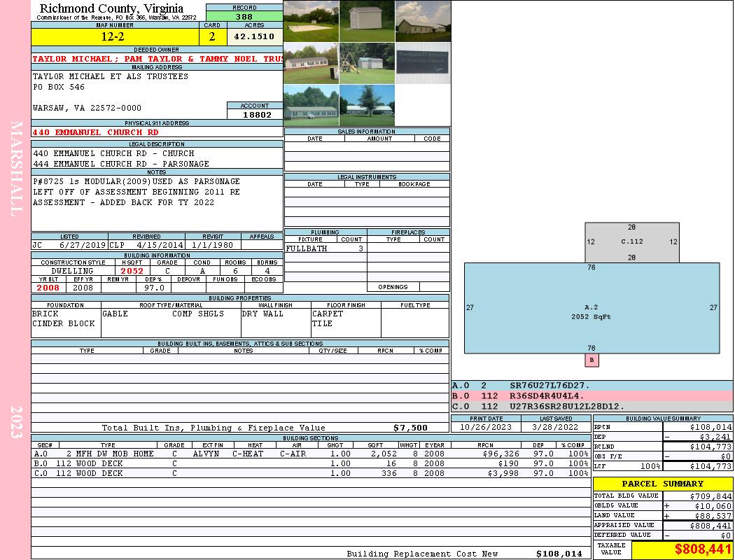Click the yellow map number 12-2 field
Viewport: 735px width, 560px height.
115,36
